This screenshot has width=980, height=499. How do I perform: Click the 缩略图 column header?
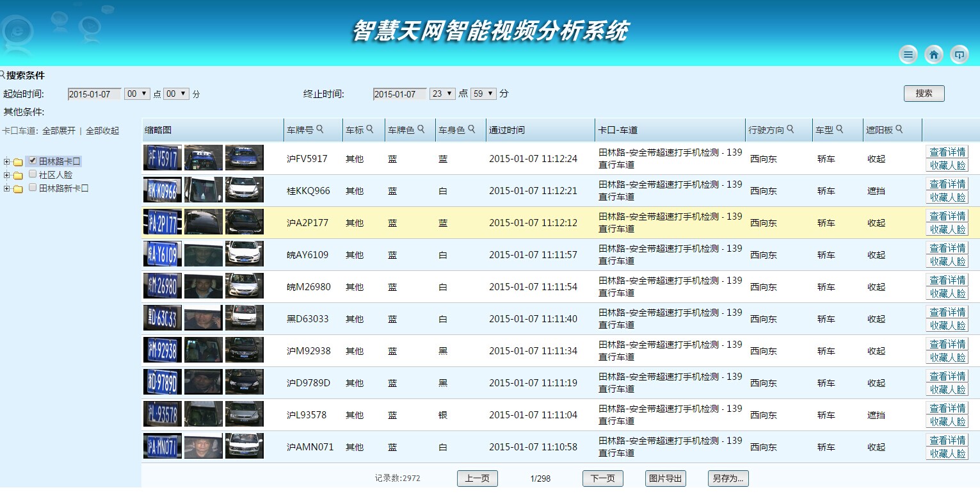point(213,130)
